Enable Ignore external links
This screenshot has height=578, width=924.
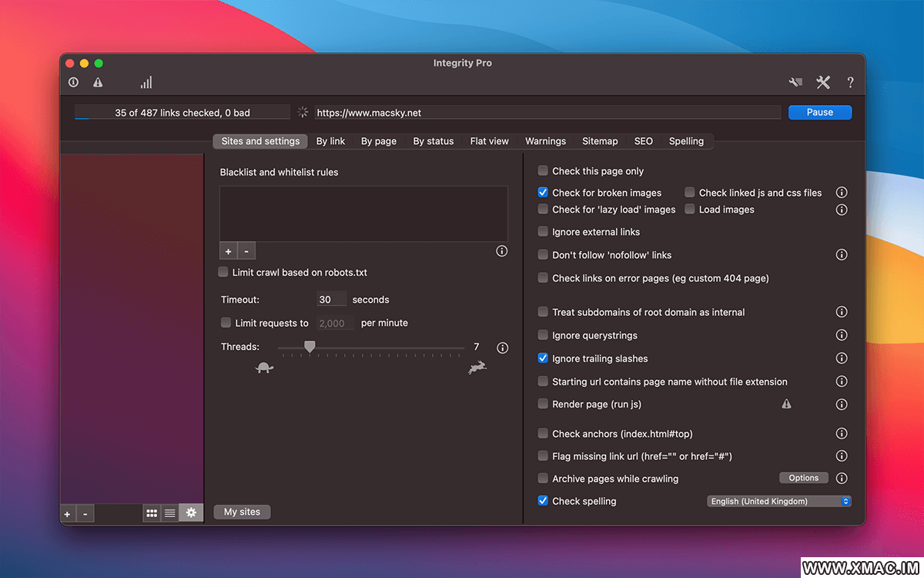[544, 232]
